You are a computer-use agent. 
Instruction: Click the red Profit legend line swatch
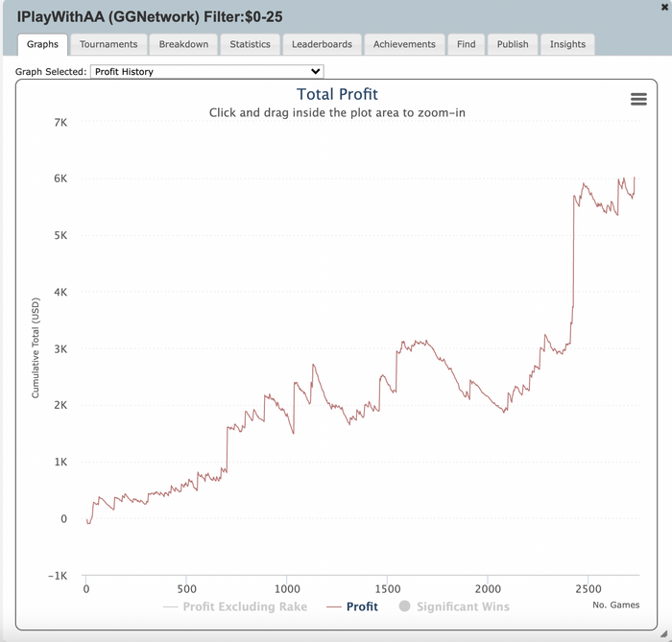[334, 606]
